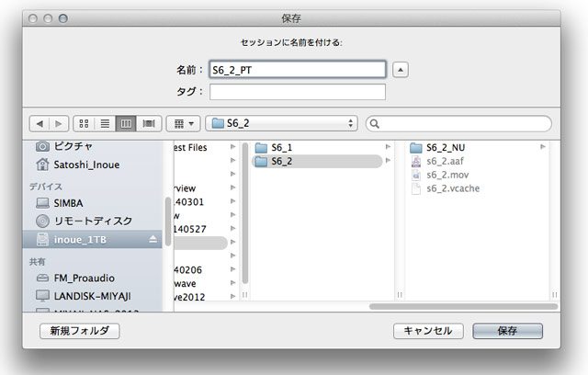Switch to list view
Screen dimensions: 588x375
coord(105,124)
